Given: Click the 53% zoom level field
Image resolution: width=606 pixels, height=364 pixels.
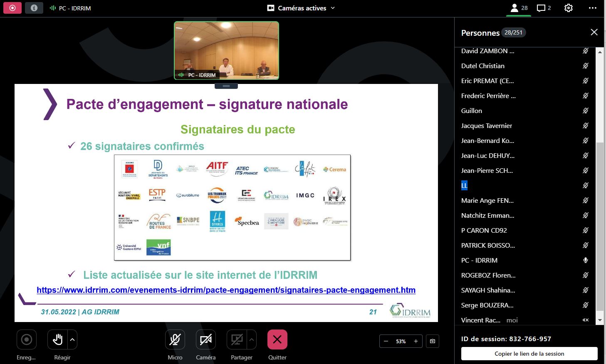Looking at the screenshot, I should [401, 341].
